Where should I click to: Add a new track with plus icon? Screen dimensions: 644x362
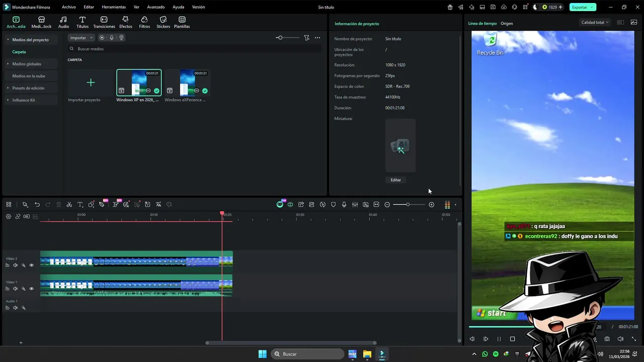tap(21, 343)
